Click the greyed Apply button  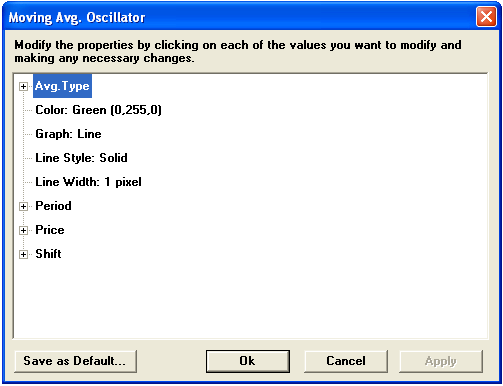coord(441,361)
